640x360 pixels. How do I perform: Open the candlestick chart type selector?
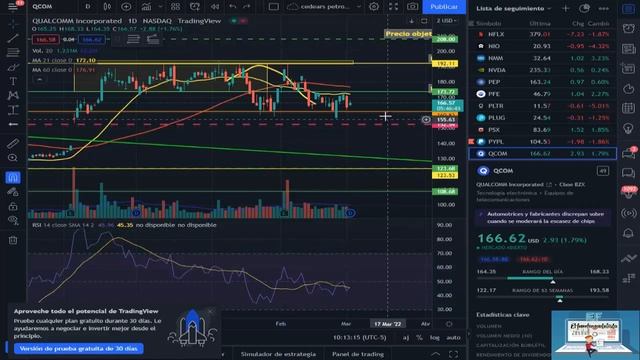coord(107,7)
